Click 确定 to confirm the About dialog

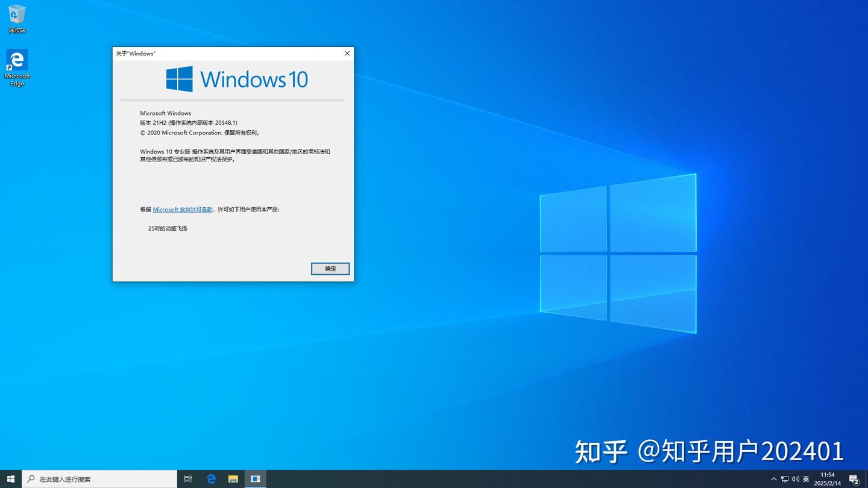[330, 268]
